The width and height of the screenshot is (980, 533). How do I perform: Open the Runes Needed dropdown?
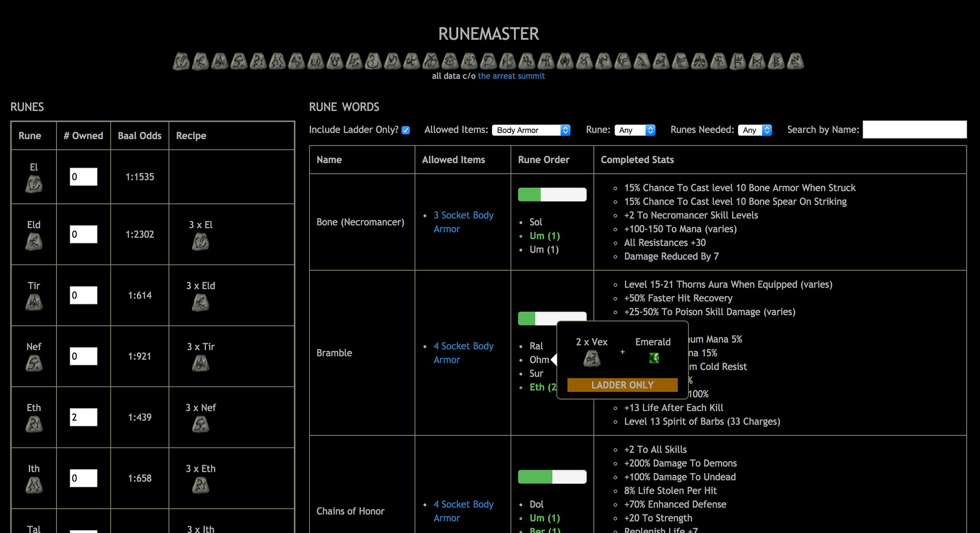(x=755, y=130)
